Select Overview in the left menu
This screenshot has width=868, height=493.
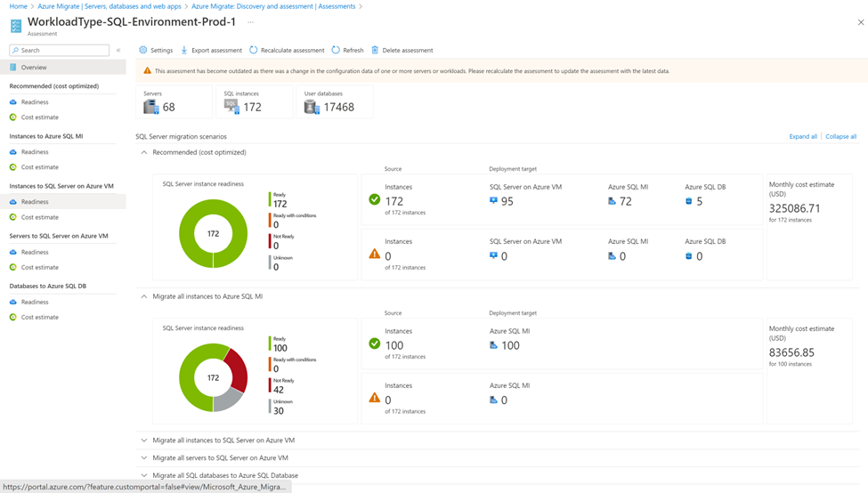click(63, 67)
